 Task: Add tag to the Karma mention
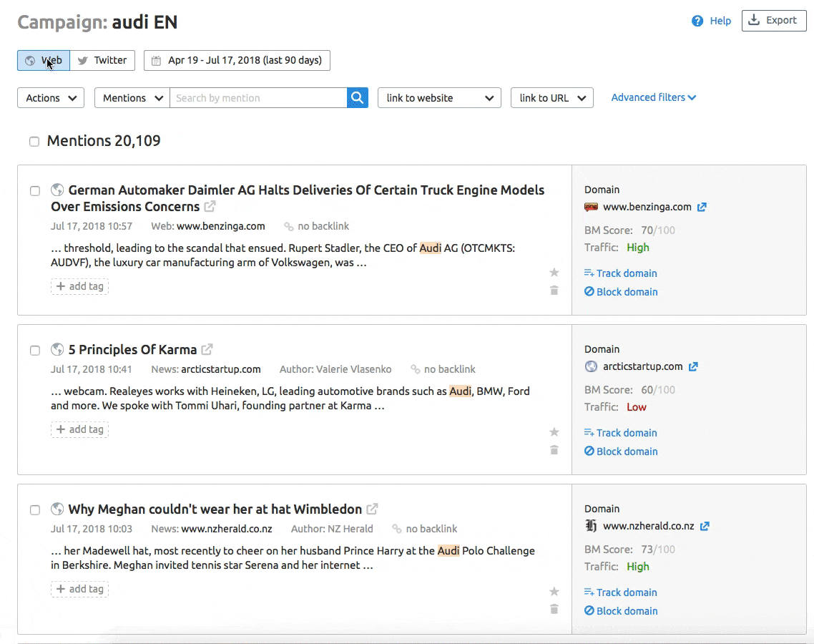pyautogui.click(x=80, y=429)
